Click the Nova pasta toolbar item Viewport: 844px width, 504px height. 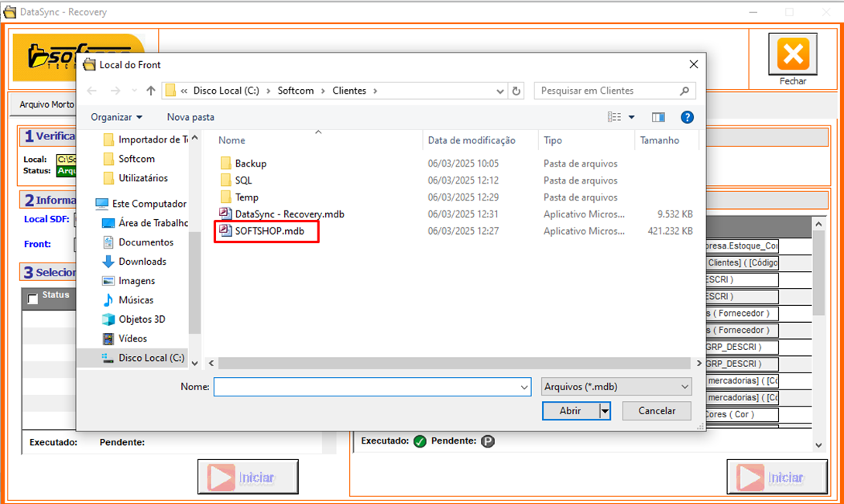(x=190, y=117)
